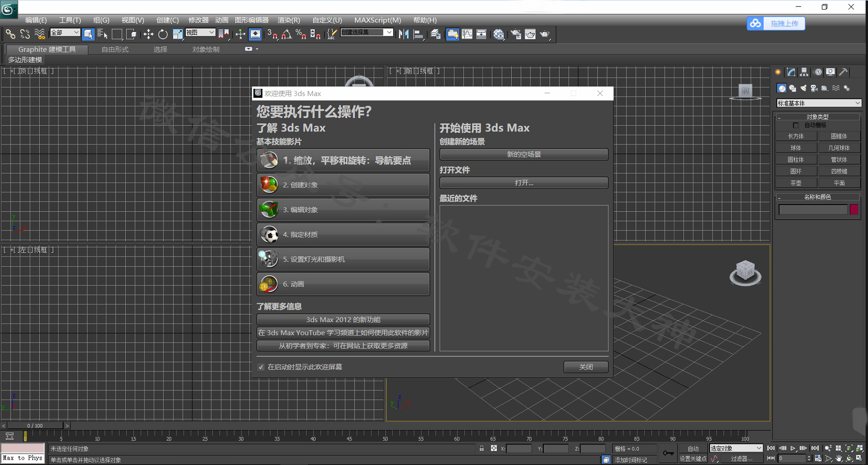Open the 标准基本体 category dropdown
This screenshot has height=465, width=868.
[x=818, y=103]
